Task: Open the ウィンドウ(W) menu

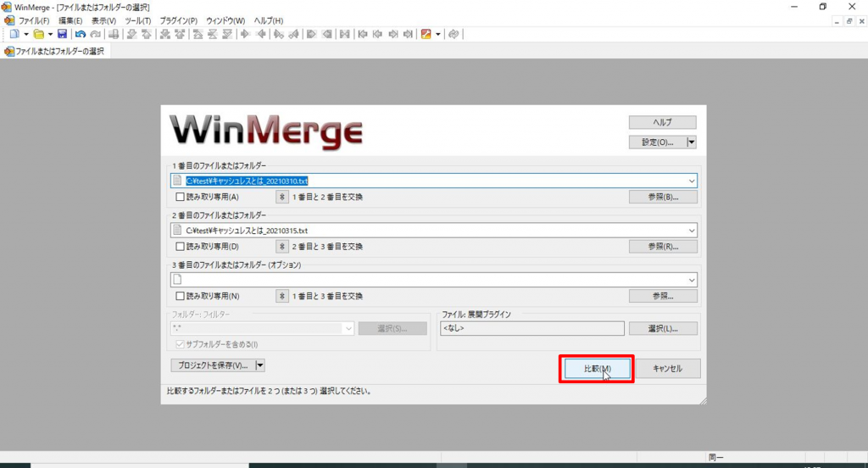Action: 225,20
